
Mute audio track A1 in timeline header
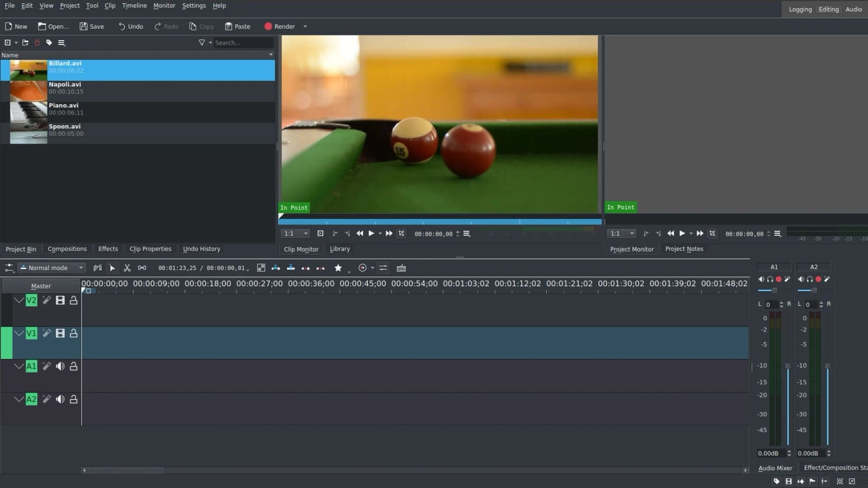[x=60, y=367]
